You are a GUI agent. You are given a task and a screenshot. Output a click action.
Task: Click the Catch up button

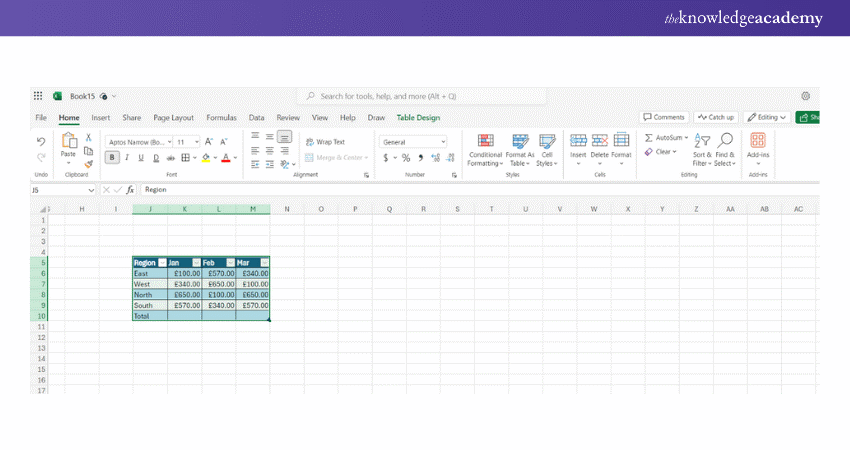tap(716, 117)
